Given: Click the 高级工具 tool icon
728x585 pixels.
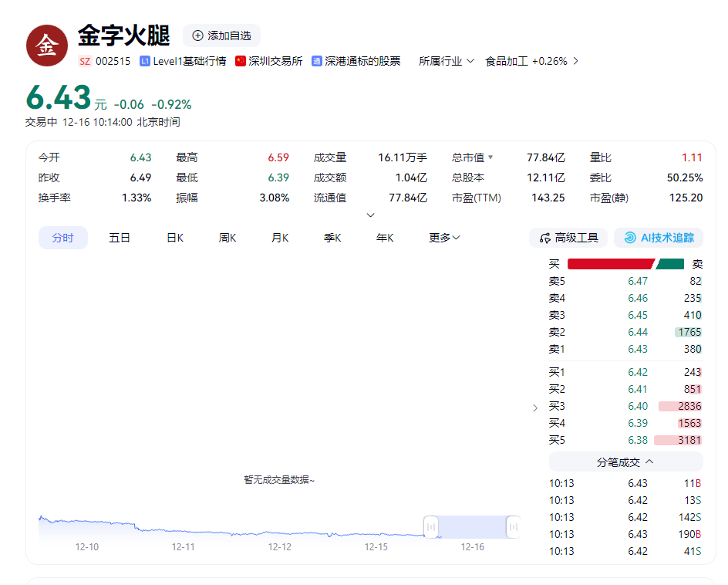Looking at the screenshot, I should (545, 238).
